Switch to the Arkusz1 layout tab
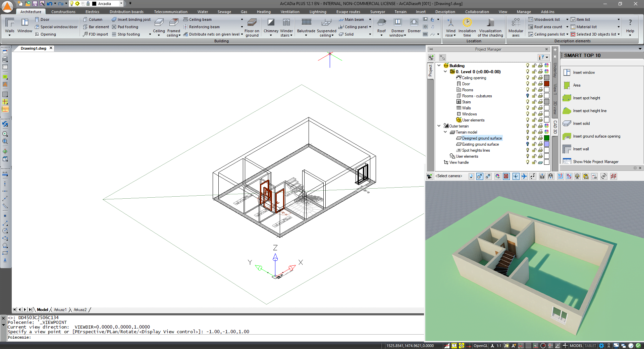This screenshot has height=349, width=644. [x=60, y=310]
